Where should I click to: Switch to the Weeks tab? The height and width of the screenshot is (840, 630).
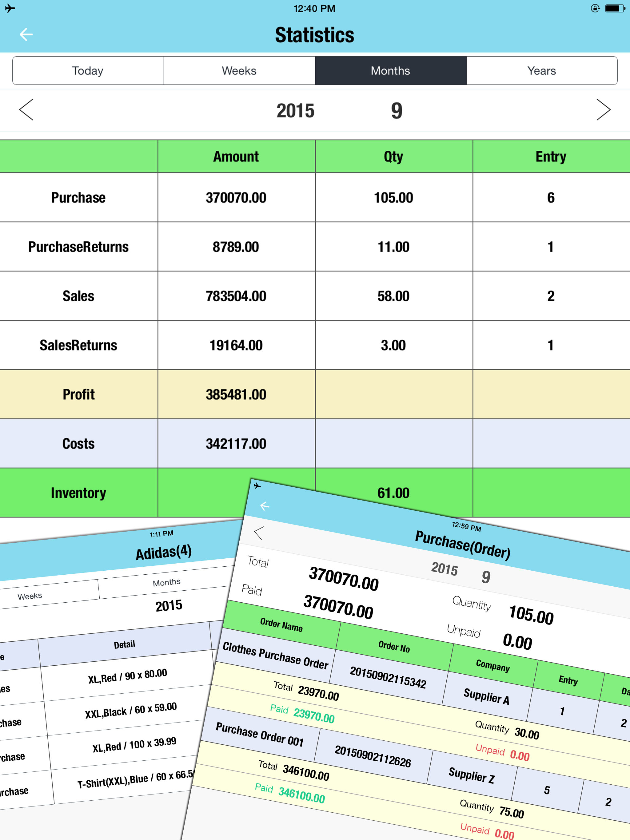click(239, 71)
